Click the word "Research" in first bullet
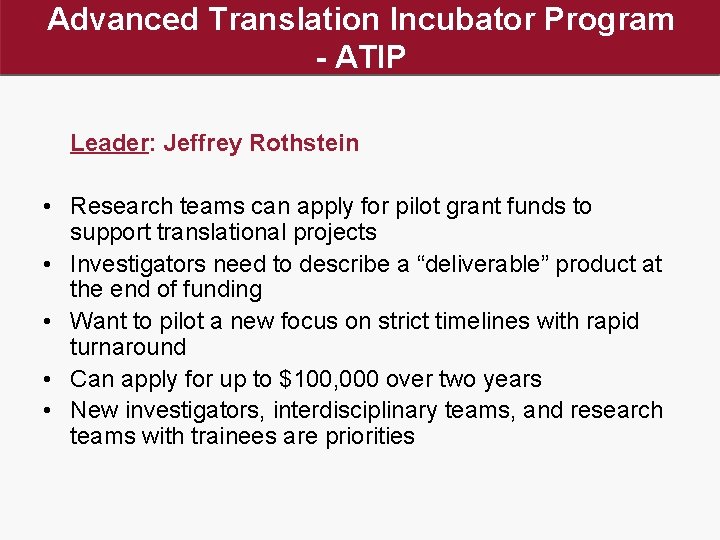This screenshot has height=540, width=720. tap(121, 206)
